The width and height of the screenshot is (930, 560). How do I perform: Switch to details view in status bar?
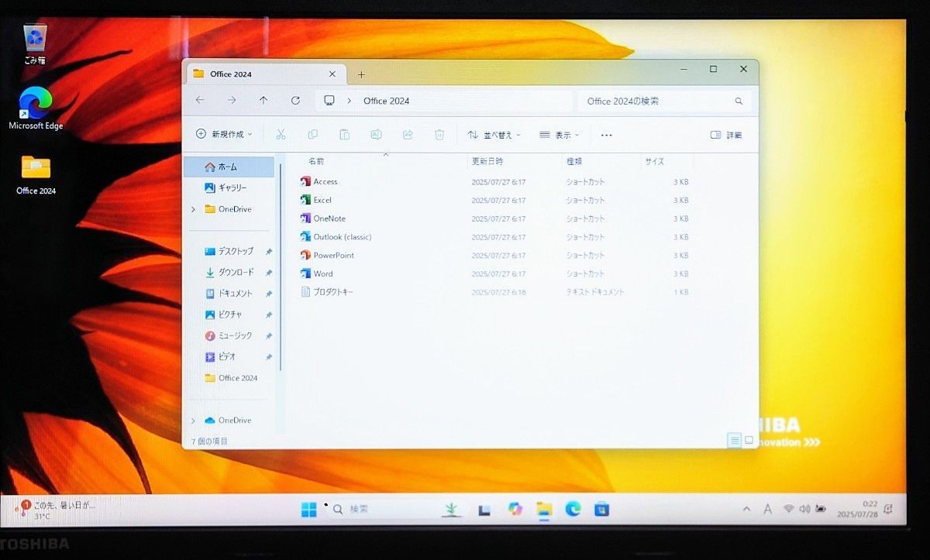click(x=734, y=441)
